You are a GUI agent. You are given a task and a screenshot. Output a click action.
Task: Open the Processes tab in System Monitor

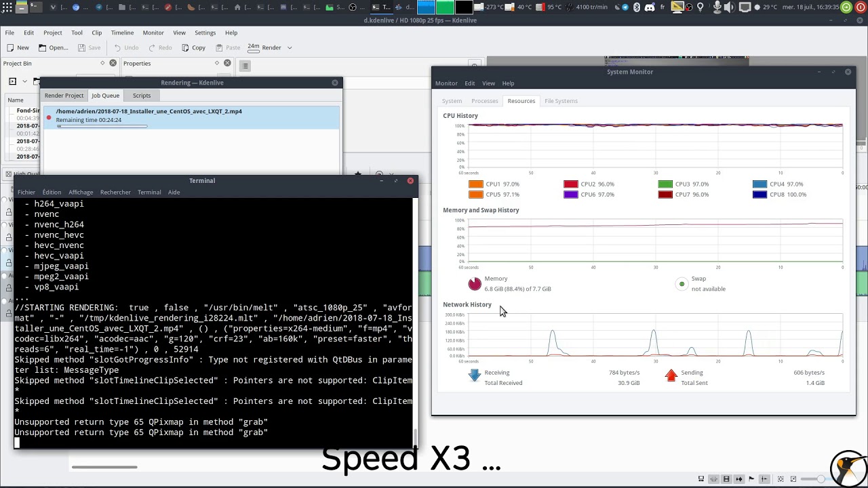484,101
